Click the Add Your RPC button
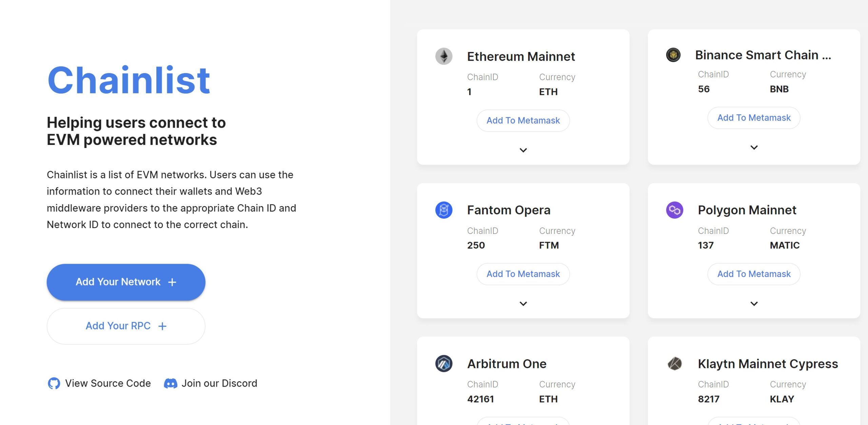The height and width of the screenshot is (425, 868). (126, 326)
